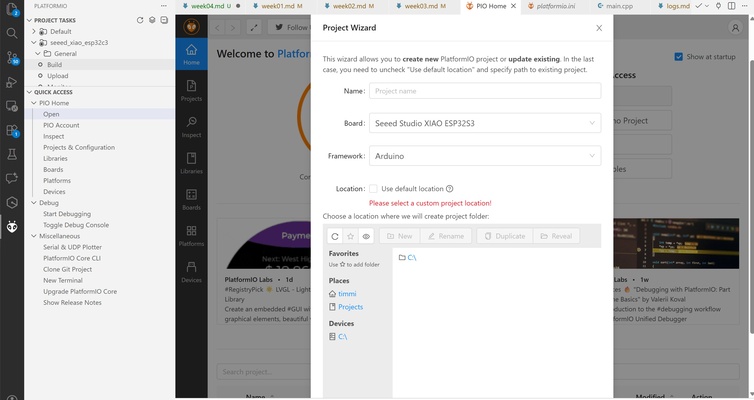Open Run and Debug view icon

coord(12,82)
